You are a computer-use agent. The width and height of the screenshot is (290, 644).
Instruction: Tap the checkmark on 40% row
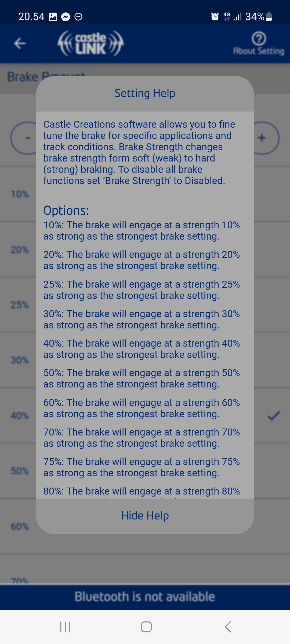[274, 416]
